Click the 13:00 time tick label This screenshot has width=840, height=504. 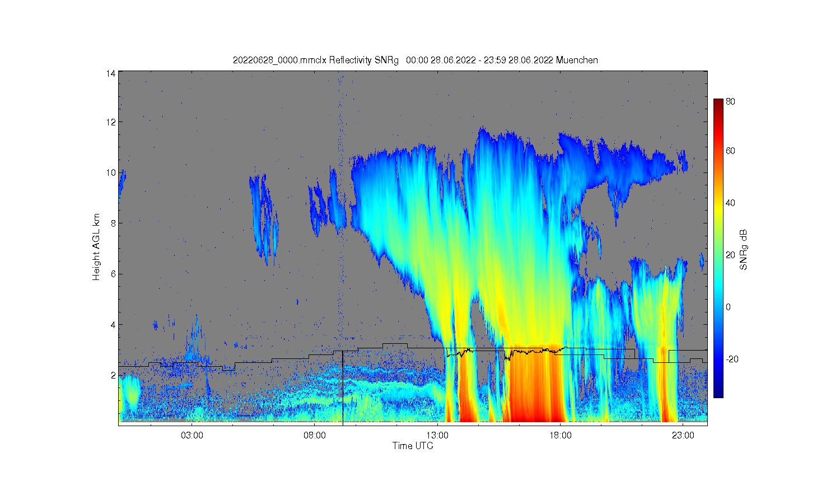437,435
